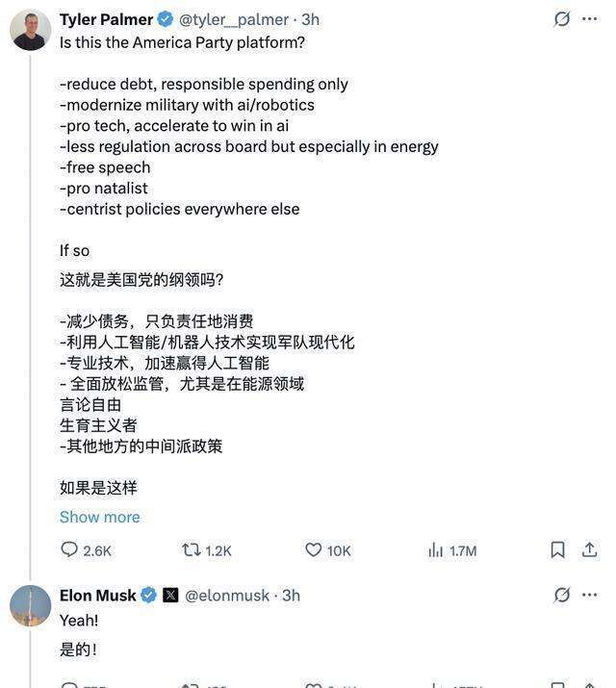Open the @elonmusk handle link
Screen dimensions: 616x688
point(227,595)
